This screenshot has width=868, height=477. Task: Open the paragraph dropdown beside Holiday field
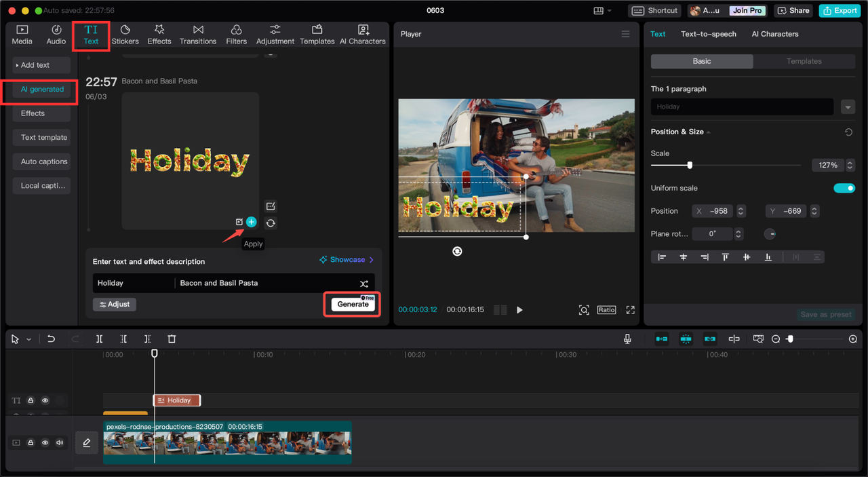(848, 107)
